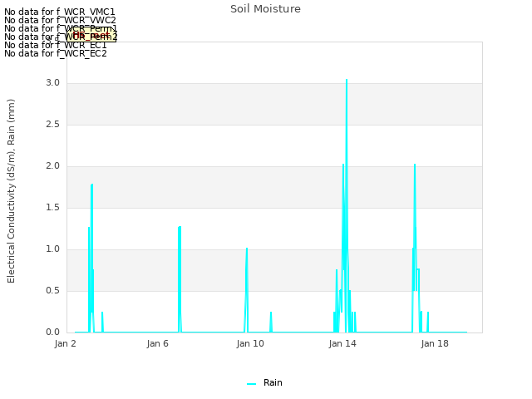Click the Jan 2 x-axis tick label
Image resolution: width=532 pixels, height=399 pixels.
65,343
